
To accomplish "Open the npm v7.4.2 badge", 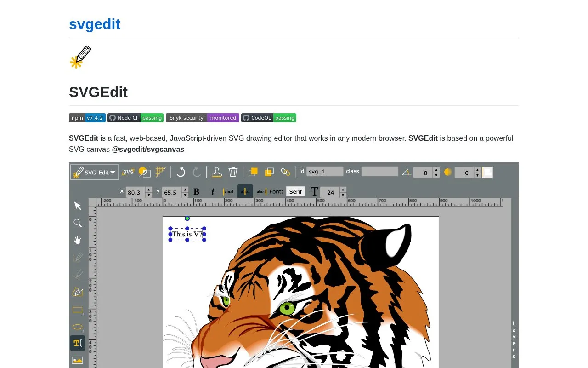I will tap(87, 118).
